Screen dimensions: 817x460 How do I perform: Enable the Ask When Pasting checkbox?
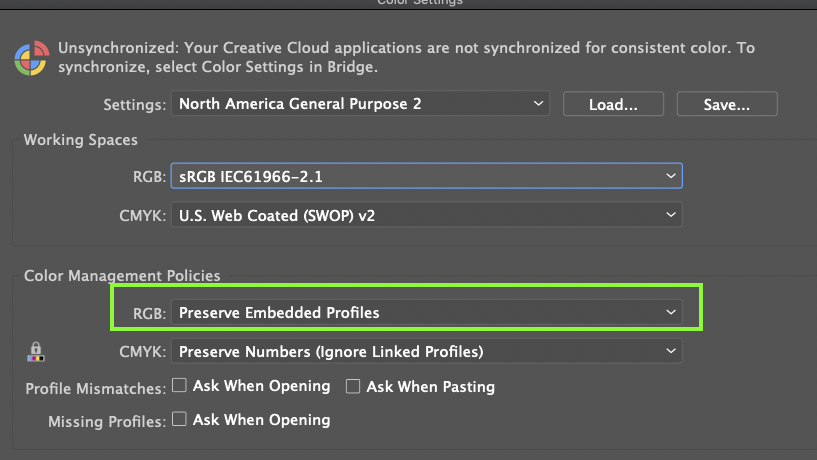pyautogui.click(x=353, y=386)
